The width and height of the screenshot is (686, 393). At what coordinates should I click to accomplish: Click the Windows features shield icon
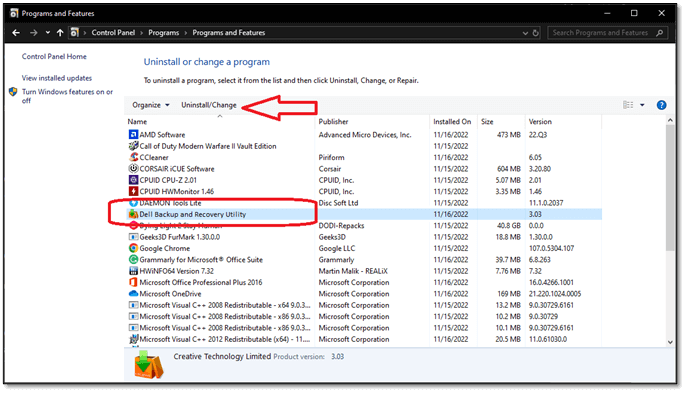(13, 91)
